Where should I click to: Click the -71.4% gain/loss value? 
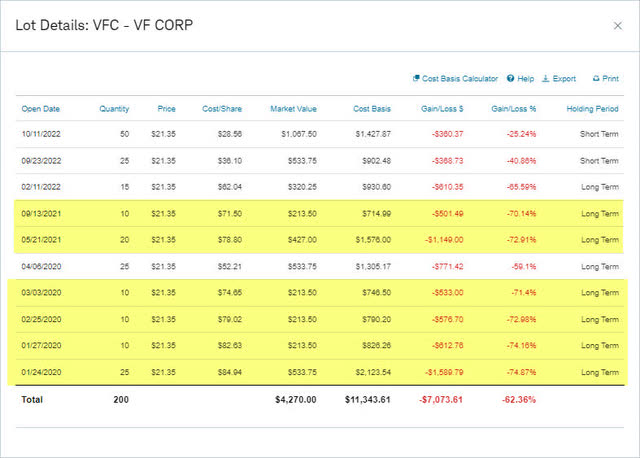click(524, 293)
